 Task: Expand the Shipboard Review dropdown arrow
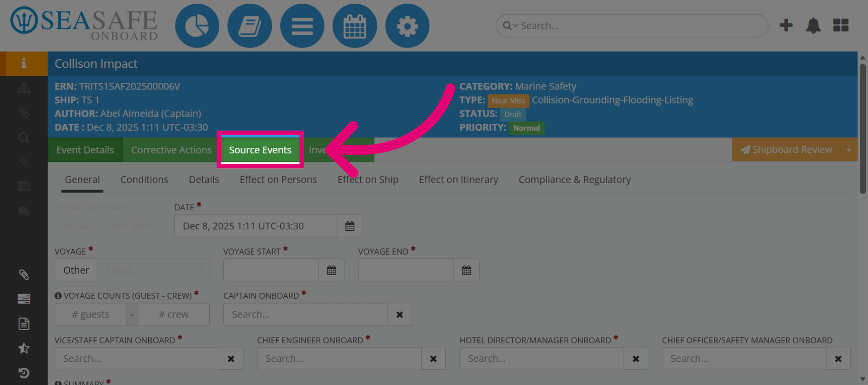tap(849, 150)
